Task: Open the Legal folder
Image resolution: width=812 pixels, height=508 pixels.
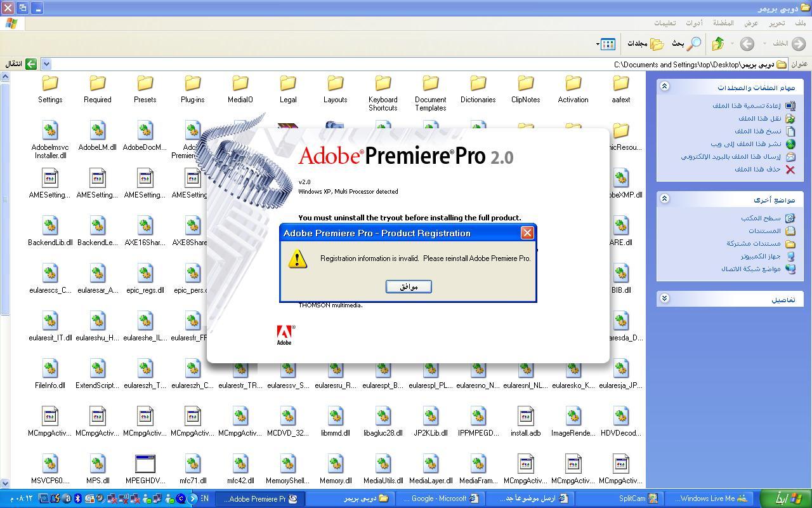Action: click(288, 89)
